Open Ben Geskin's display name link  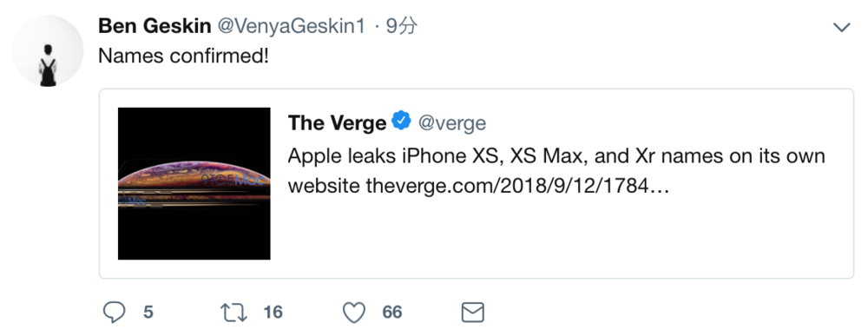coord(155,26)
